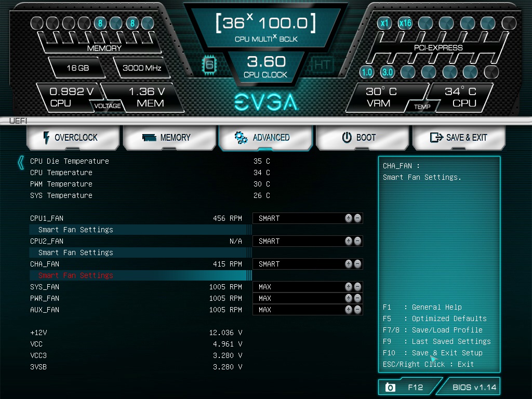
Task: Click the SYS Temperature row label
Action: pos(61,195)
